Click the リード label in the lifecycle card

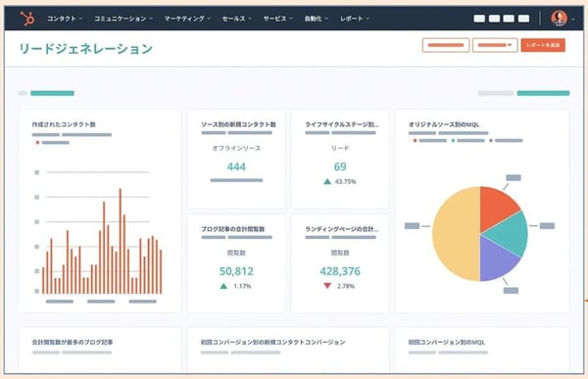pyautogui.click(x=340, y=148)
